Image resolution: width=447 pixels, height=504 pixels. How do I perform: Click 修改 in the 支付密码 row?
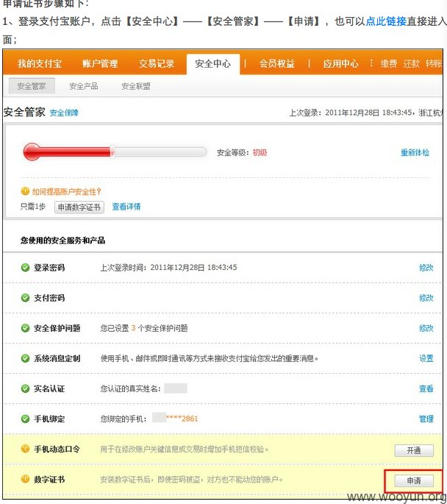(x=426, y=298)
